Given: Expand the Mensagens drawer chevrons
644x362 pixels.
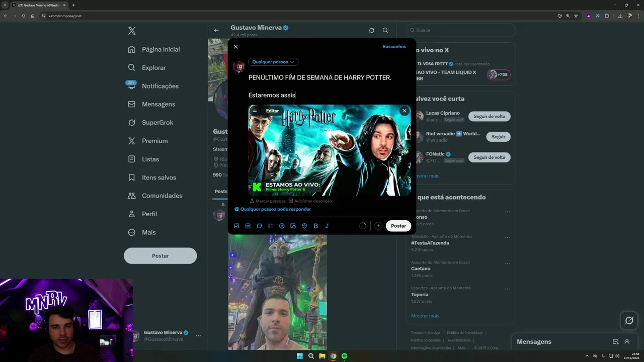Looking at the screenshot, I should point(627,341).
